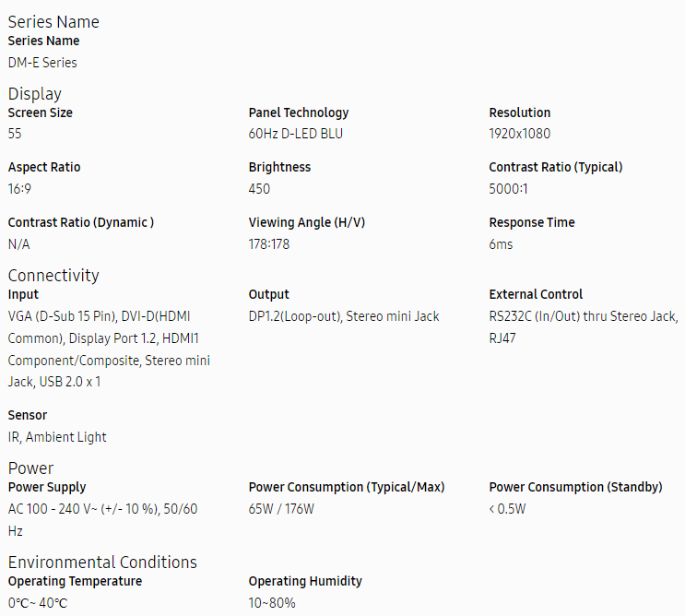This screenshot has height=616, width=685.
Task: Select the 450 brightness value
Action: pos(259,189)
